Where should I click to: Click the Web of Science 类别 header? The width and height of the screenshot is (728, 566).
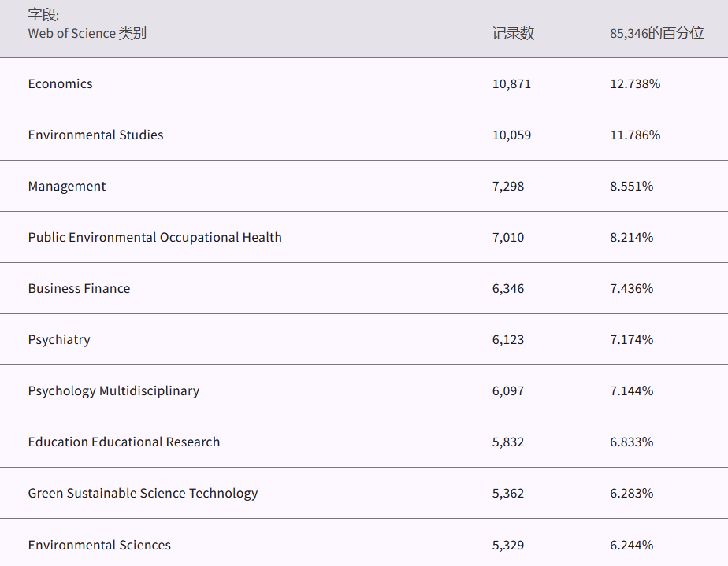pos(87,33)
